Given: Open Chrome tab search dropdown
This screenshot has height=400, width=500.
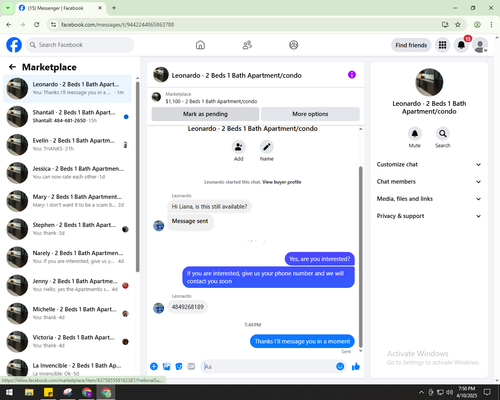Looking at the screenshot, I should click(8, 8).
